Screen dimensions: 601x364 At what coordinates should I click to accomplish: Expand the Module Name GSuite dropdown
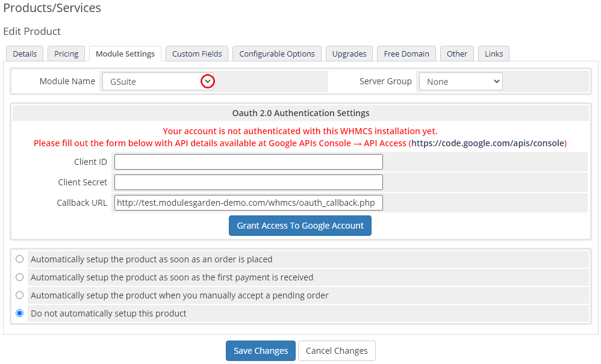tap(158, 82)
